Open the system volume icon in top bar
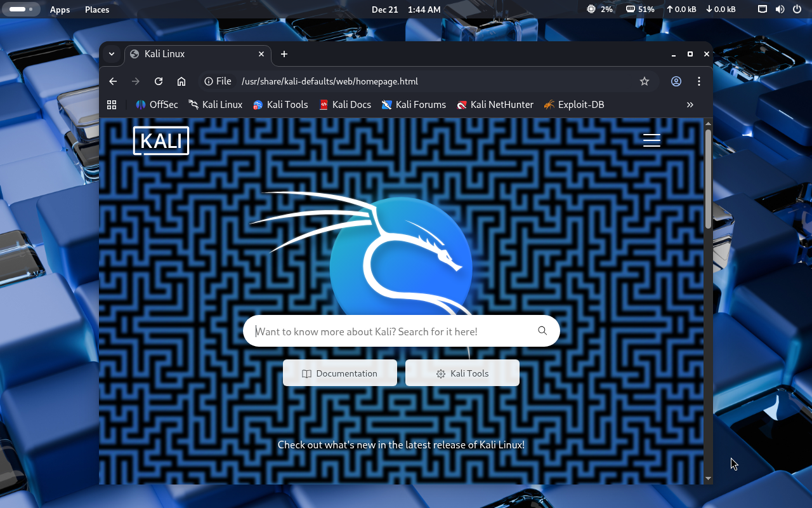 pyautogui.click(x=780, y=10)
